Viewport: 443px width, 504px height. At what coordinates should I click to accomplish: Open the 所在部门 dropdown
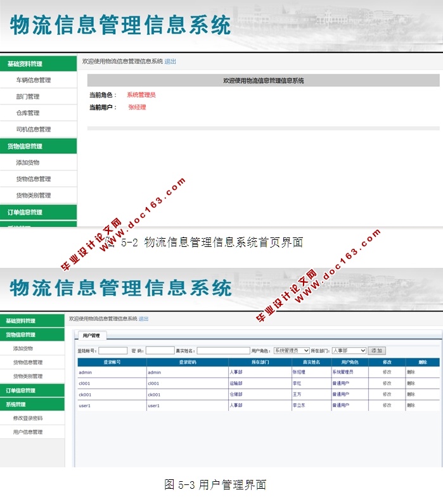click(349, 350)
